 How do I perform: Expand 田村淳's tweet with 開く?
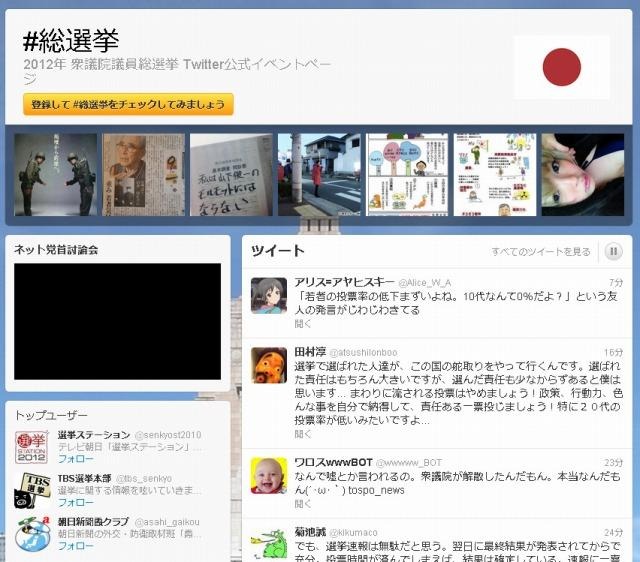(303, 436)
